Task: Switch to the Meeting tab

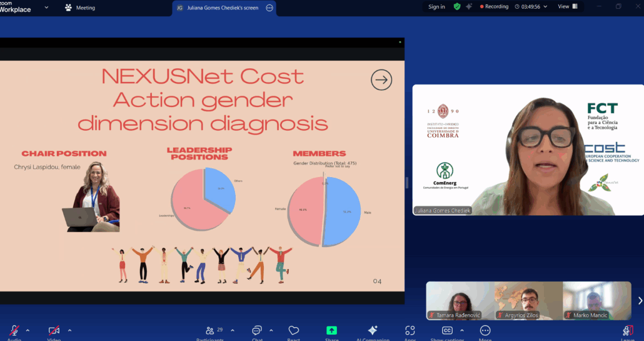Action: tap(80, 8)
